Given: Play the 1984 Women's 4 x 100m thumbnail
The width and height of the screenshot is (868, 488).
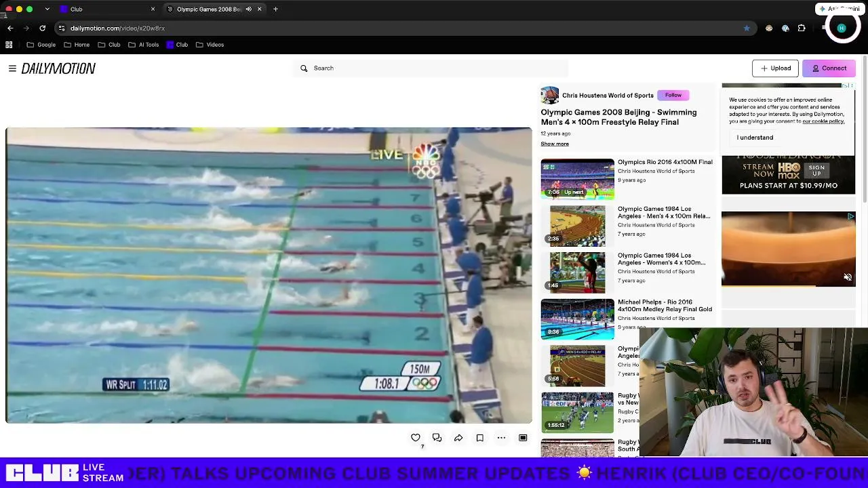Looking at the screenshot, I should coord(577,272).
